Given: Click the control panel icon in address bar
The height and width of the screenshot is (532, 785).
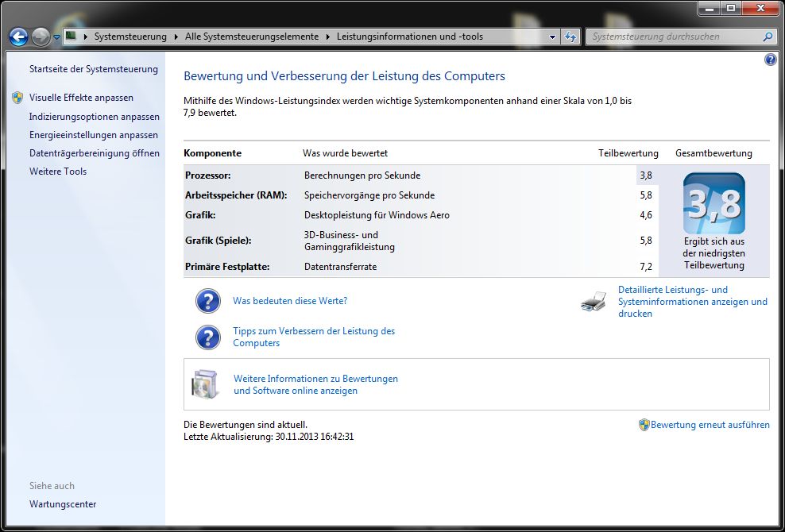Looking at the screenshot, I should coord(71,36).
